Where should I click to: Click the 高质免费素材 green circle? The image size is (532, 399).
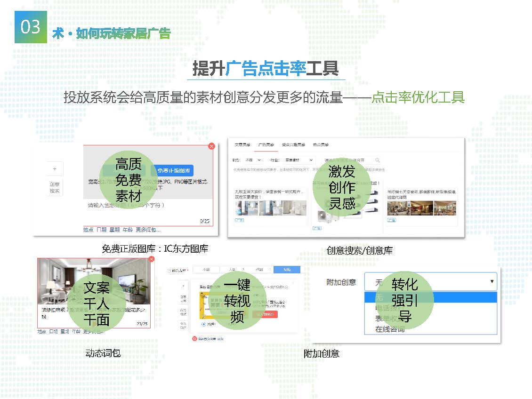tap(128, 180)
